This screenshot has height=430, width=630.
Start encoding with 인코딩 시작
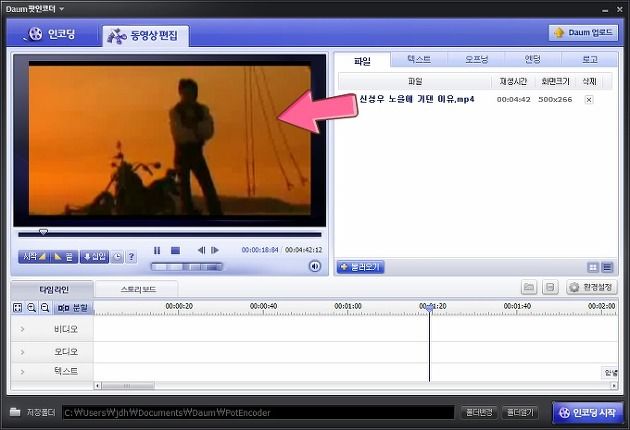coord(589,412)
